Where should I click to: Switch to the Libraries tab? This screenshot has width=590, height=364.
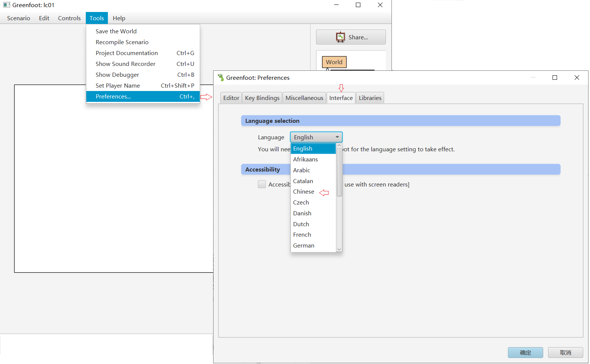370,98
